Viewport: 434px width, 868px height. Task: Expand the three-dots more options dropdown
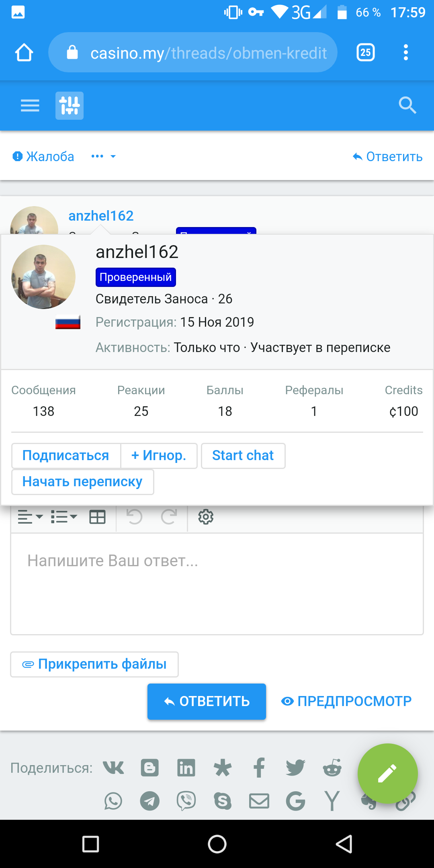103,156
